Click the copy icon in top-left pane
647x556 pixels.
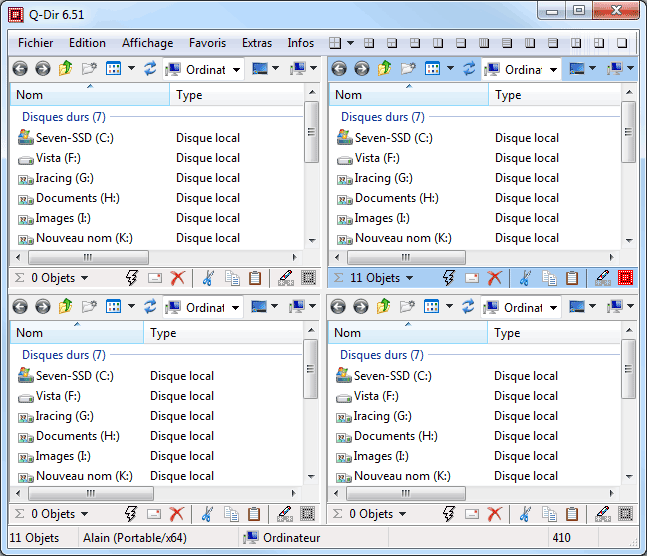(232, 278)
